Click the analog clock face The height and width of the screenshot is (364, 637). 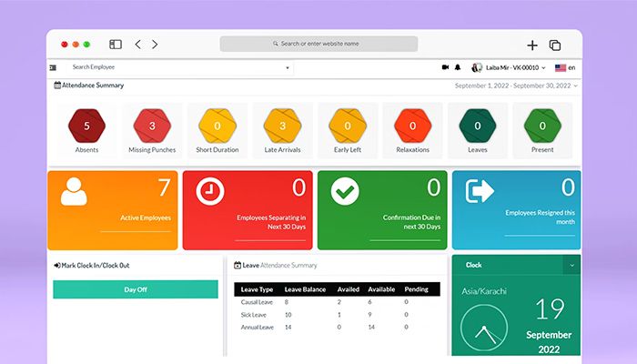[484, 328]
